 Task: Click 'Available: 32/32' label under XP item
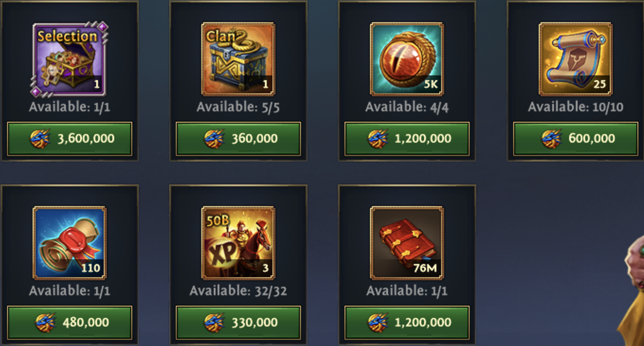point(238,291)
